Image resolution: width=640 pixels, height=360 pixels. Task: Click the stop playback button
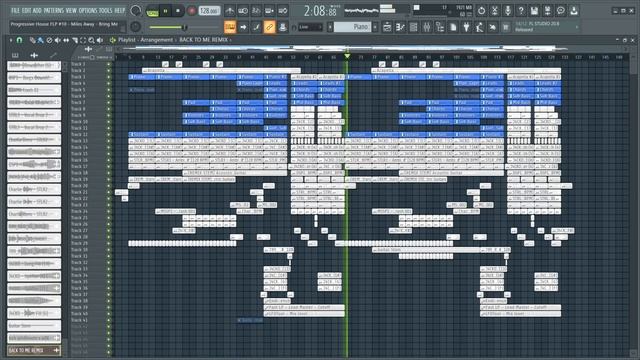tap(178, 11)
